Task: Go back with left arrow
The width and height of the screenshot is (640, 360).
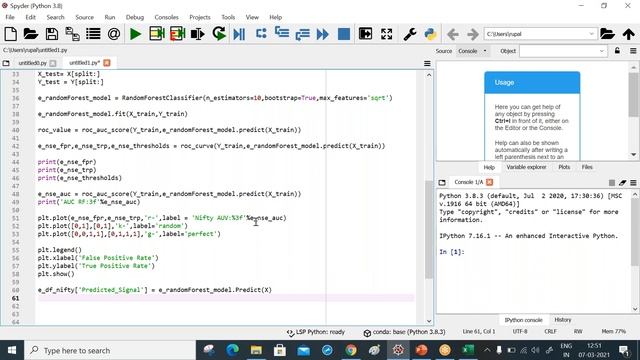Action: click(x=453, y=34)
